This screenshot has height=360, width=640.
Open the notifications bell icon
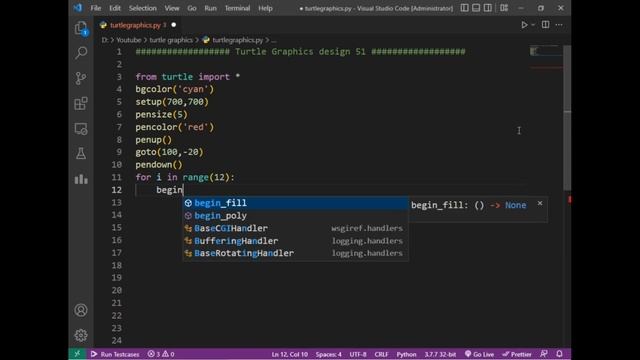coord(559,354)
